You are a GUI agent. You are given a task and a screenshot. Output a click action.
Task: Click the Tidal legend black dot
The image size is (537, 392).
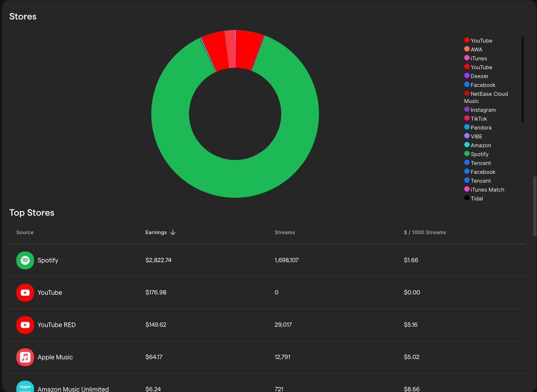point(467,198)
